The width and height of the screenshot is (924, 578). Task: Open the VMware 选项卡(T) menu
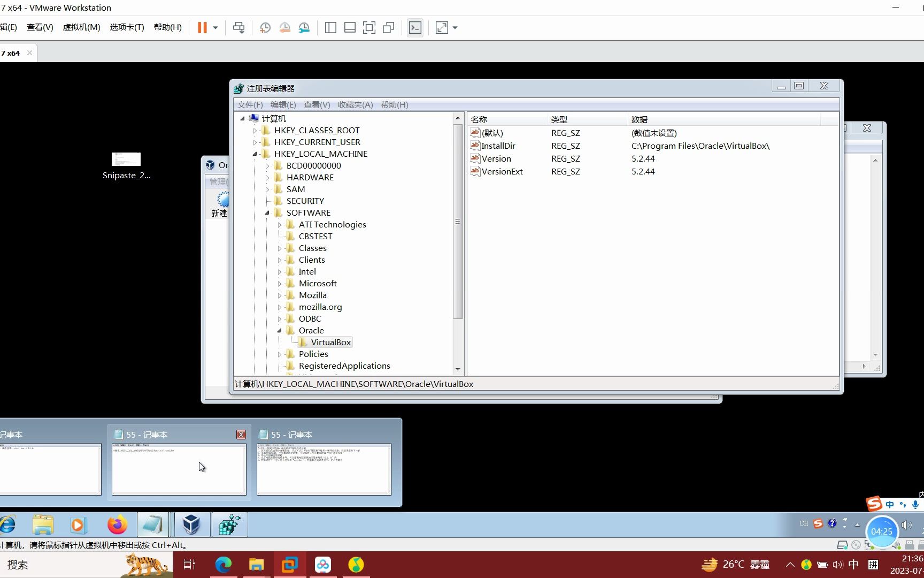[127, 27]
